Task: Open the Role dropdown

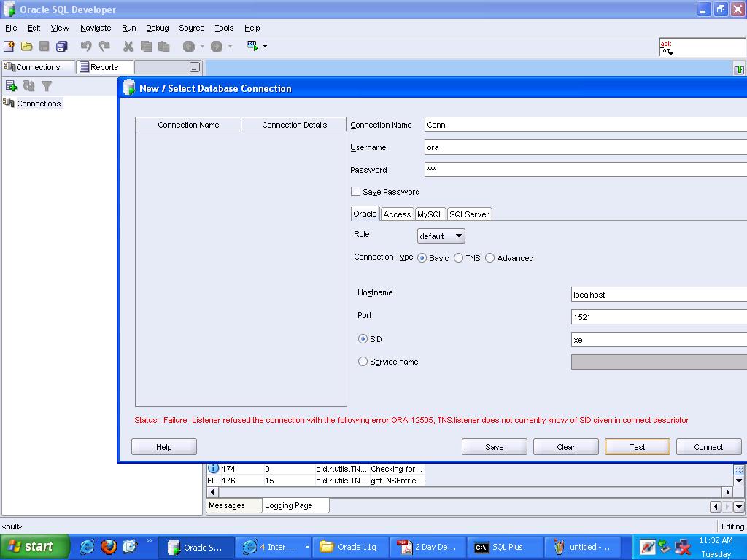Action: [441, 236]
